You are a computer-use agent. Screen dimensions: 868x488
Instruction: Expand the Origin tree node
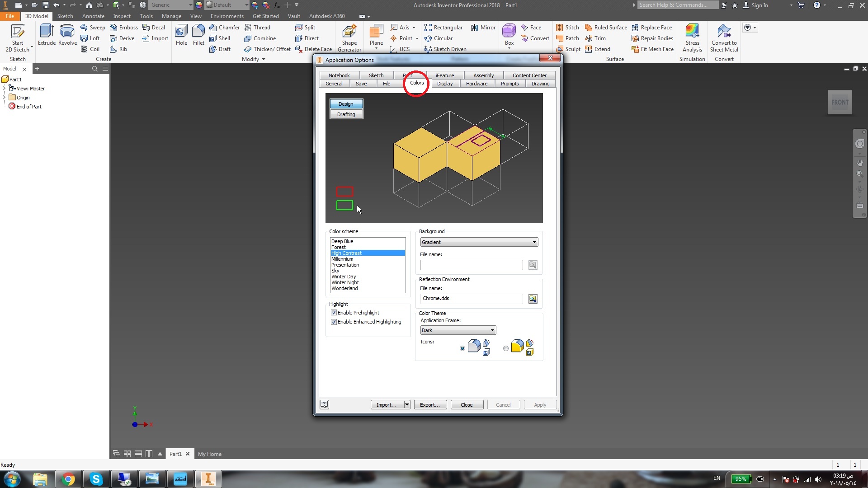(x=5, y=97)
